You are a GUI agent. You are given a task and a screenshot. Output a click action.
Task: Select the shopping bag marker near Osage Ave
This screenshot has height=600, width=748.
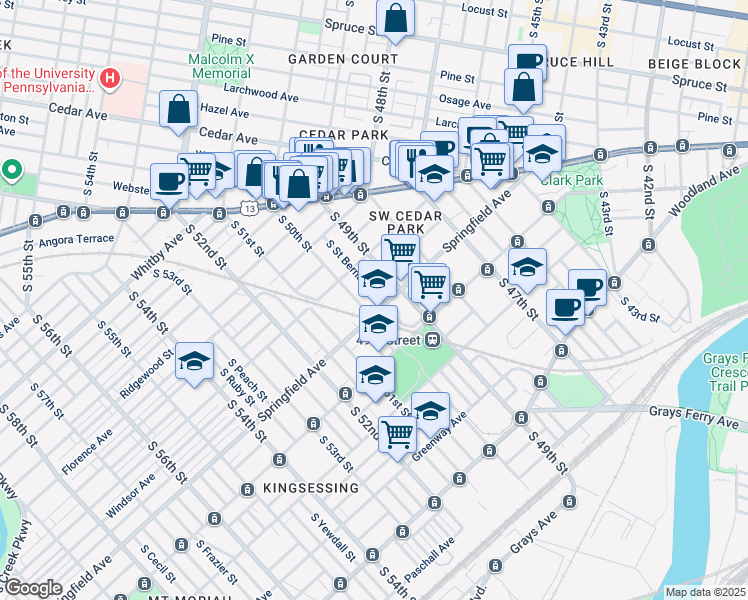pyautogui.click(x=524, y=88)
